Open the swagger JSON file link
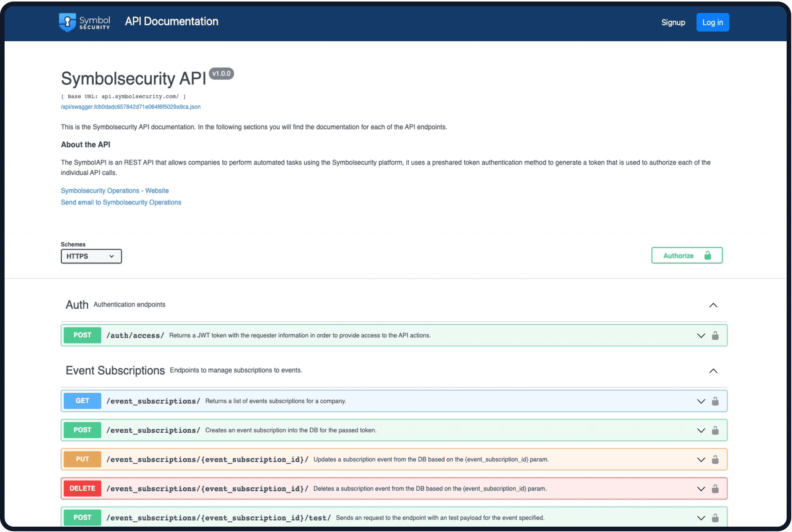 [x=131, y=107]
